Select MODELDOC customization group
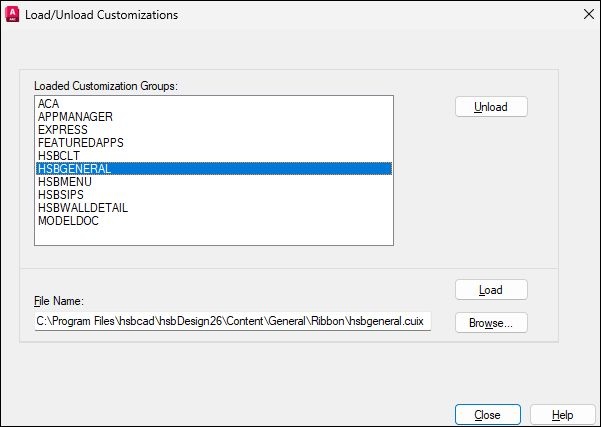The image size is (601, 427). [x=214, y=221]
